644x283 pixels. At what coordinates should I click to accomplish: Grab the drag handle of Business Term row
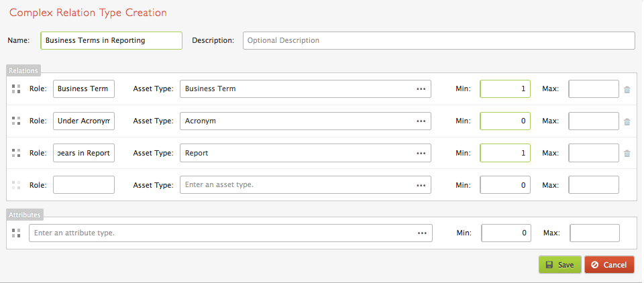pyautogui.click(x=16, y=89)
